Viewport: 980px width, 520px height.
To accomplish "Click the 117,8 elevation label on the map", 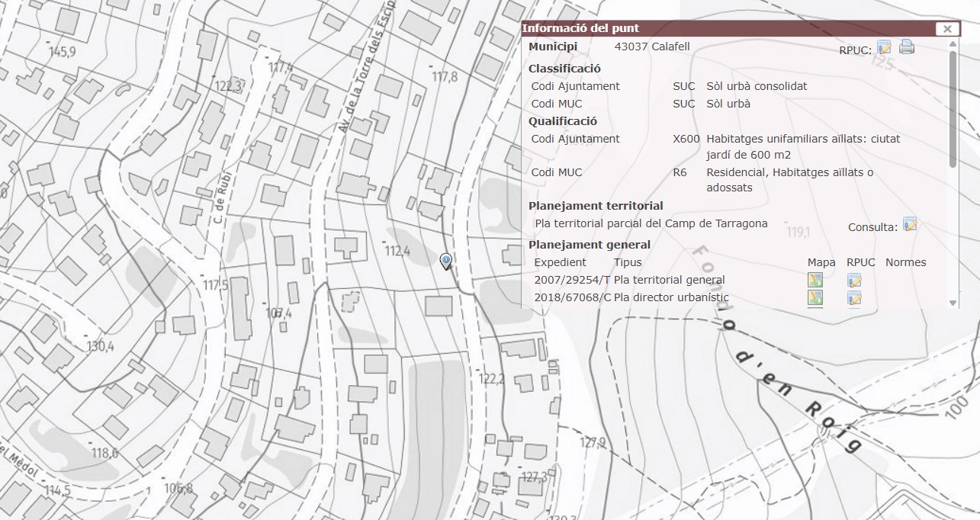I will tap(445, 77).
